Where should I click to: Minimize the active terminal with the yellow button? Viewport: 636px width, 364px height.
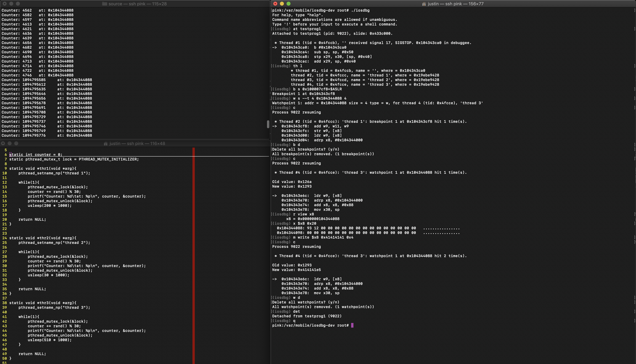pos(282,4)
